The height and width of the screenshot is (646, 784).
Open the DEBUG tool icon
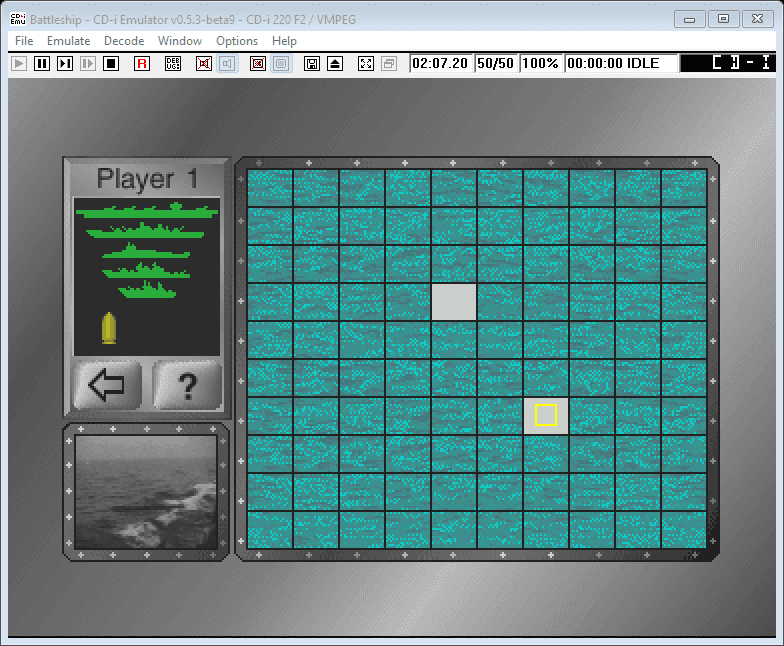173,63
